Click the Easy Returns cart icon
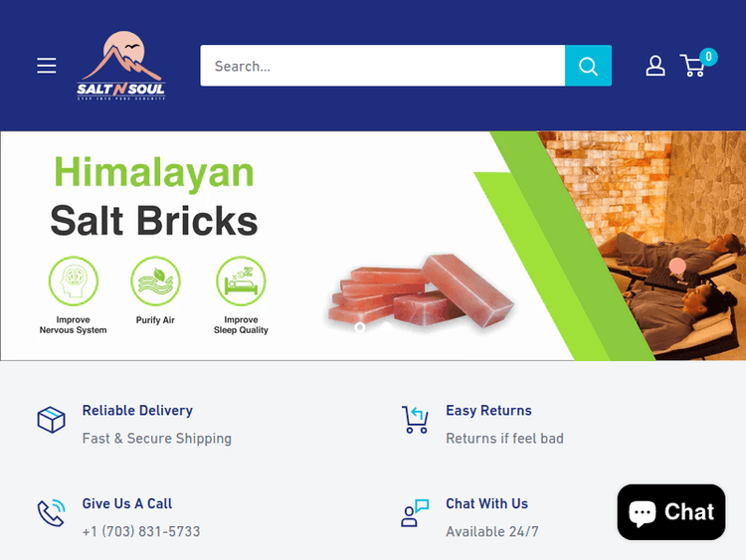 [416, 420]
